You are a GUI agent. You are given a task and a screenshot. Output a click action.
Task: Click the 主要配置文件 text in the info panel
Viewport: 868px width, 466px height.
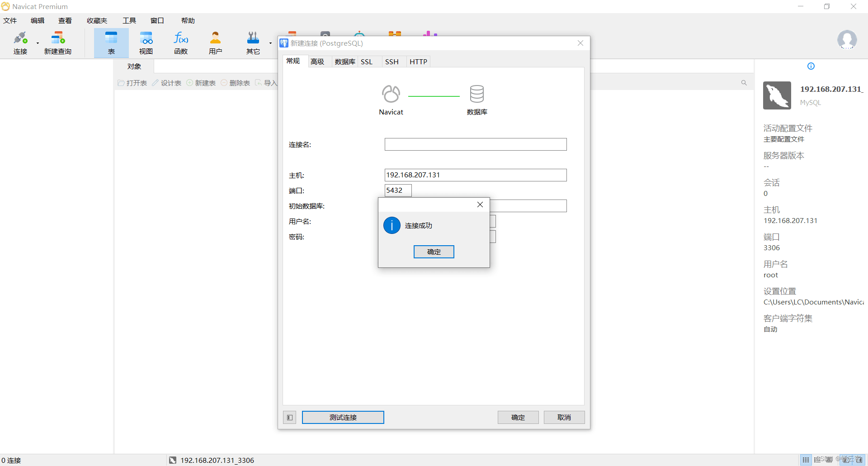(x=784, y=139)
